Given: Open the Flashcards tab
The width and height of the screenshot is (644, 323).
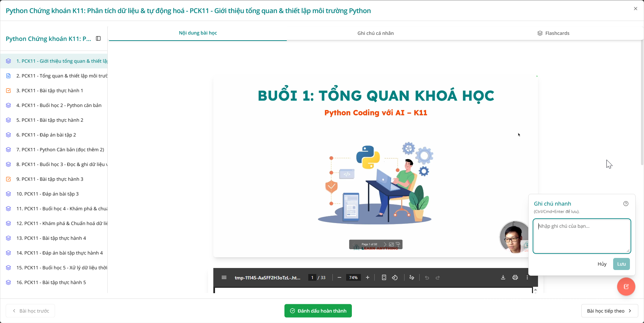Looking at the screenshot, I should [x=553, y=33].
